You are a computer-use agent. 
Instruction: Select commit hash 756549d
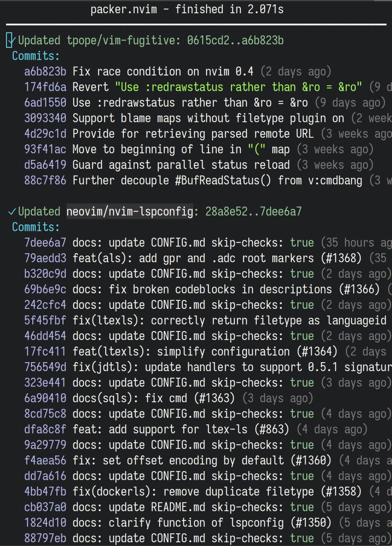pos(45,367)
